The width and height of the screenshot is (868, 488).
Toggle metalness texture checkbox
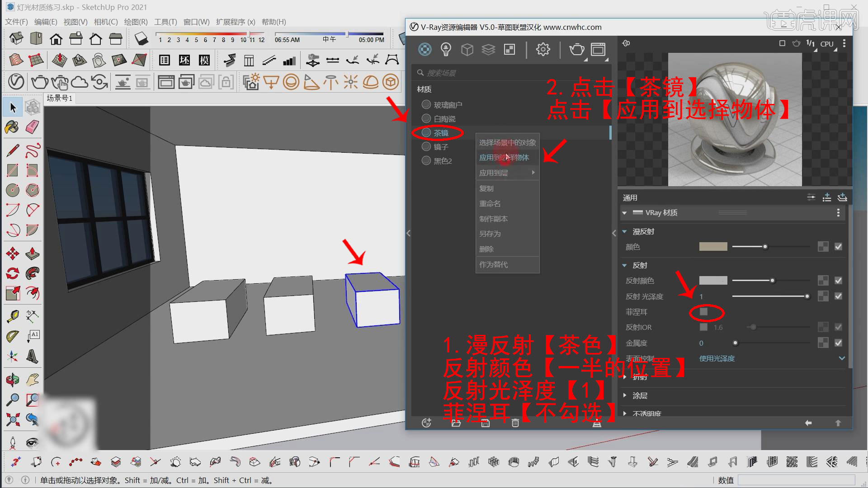pyautogui.click(x=838, y=343)
